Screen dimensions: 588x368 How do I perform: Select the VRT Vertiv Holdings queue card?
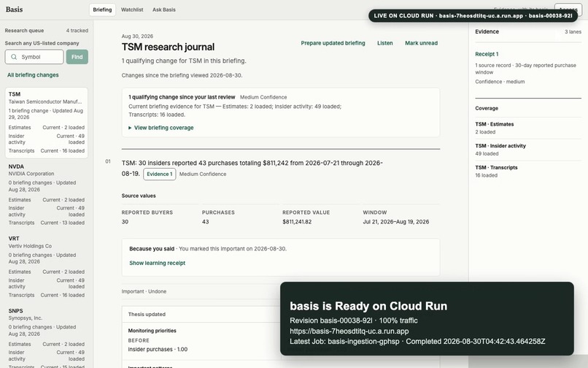click(47, 267)
